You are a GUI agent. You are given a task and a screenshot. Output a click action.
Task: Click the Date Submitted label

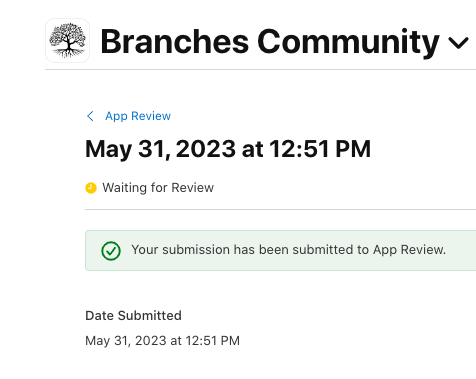pyautogui.click(x=133, y=316)
